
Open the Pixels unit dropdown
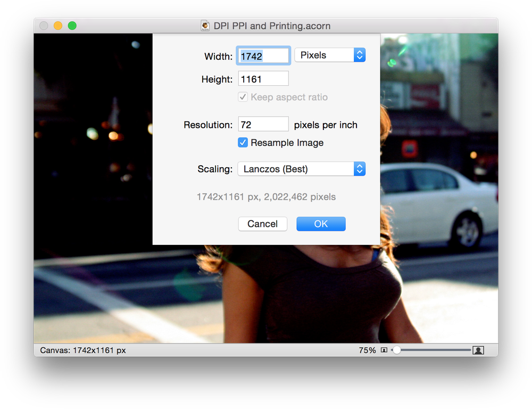coord(330,55)
